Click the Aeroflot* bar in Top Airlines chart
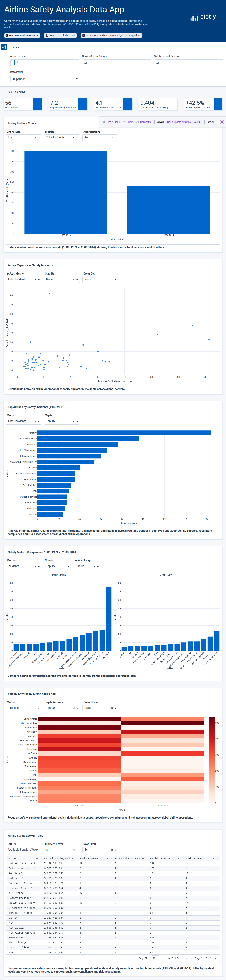The height and width of the screenshot is (980, 226). pos(124,433)
